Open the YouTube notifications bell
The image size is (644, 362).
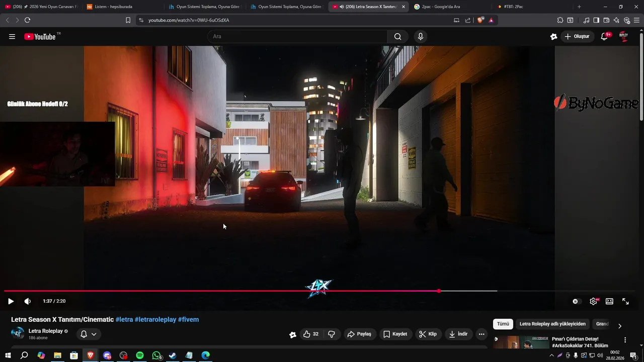click(604, 37)
